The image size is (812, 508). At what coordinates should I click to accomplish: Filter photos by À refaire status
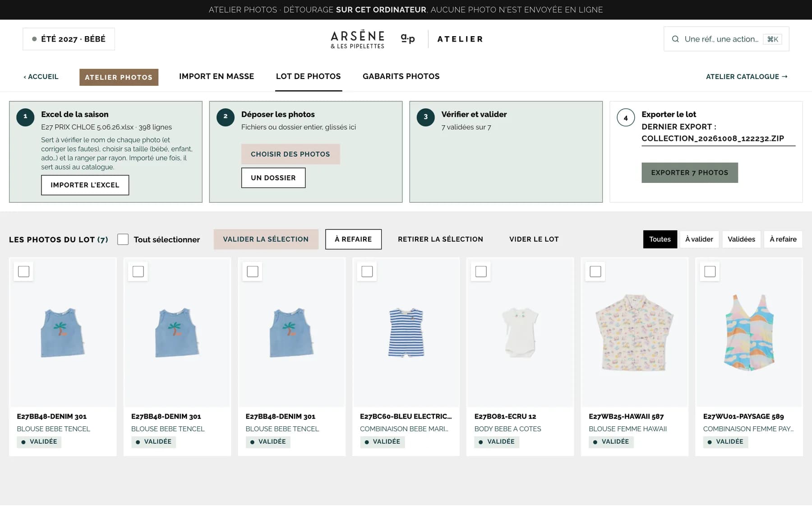pos(783,239)
